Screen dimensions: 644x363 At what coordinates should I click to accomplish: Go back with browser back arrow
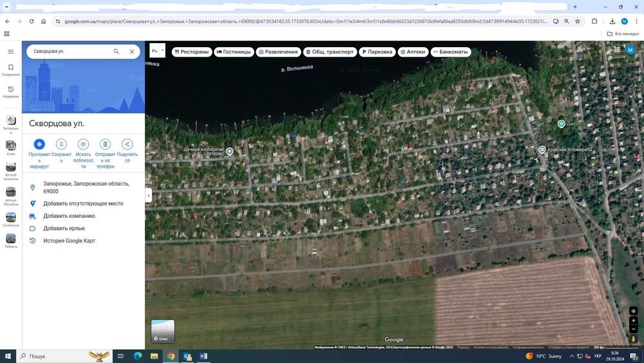coord(7,21)
